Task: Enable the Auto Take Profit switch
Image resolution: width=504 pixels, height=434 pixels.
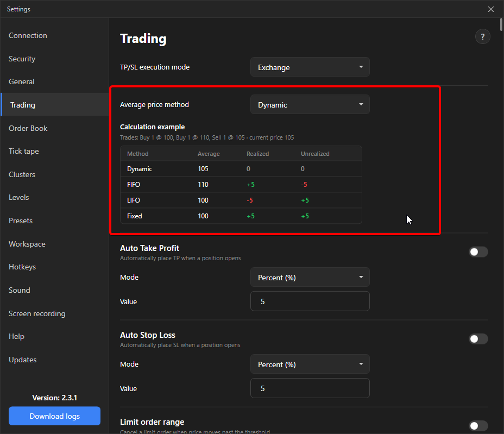Action: click(478, 251)
